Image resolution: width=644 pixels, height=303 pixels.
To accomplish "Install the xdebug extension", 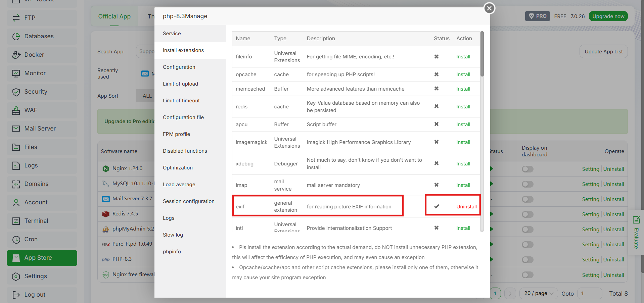I will click(x=463, y=164).
